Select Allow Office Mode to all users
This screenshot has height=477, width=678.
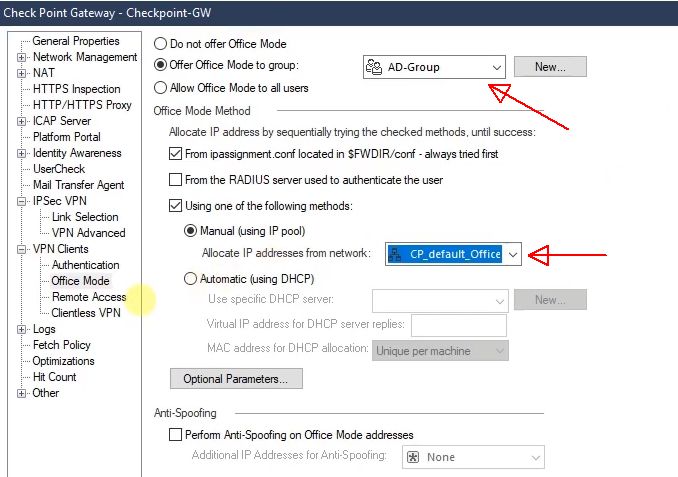160,88
